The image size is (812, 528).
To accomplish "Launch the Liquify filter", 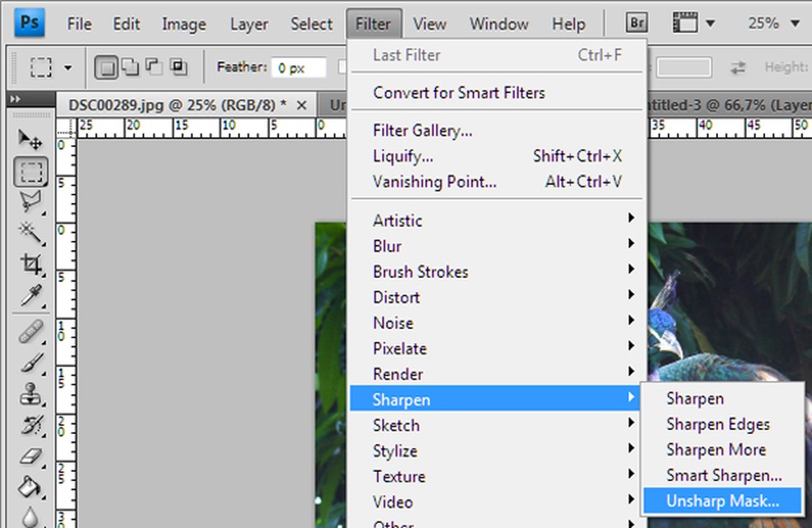I will (496, 156).
